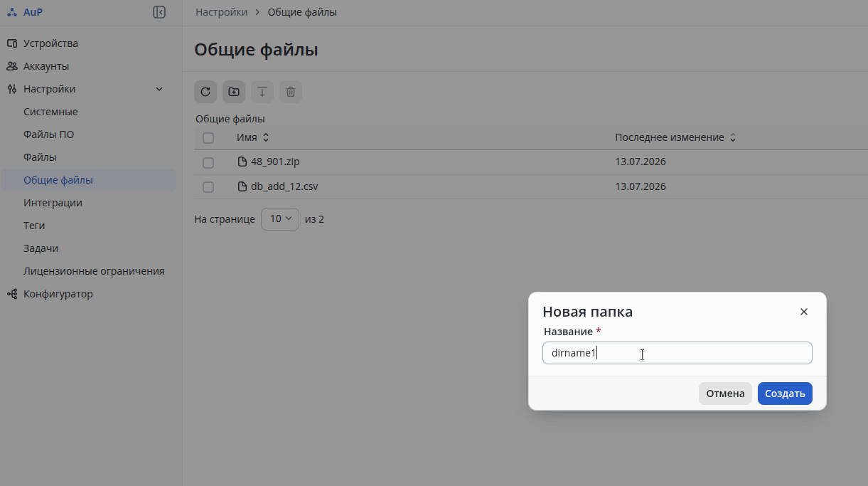Toggle the select-all checkbox in header
The image size is (868, 486).
tap(208, 138)
